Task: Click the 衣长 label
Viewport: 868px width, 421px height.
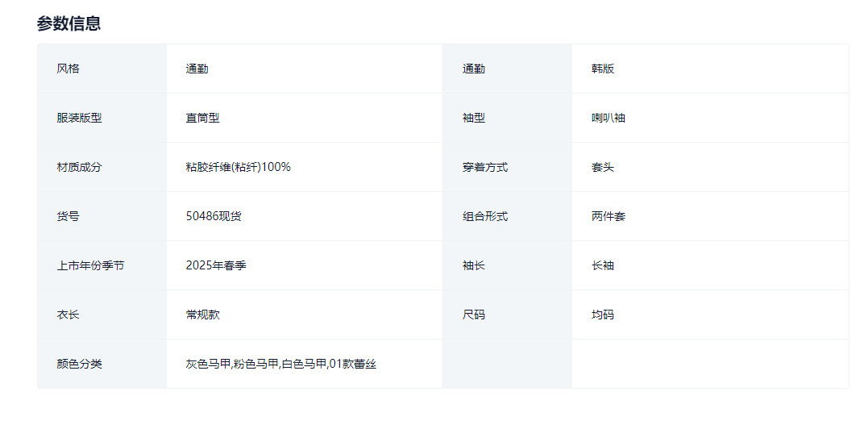Action: 68,315
